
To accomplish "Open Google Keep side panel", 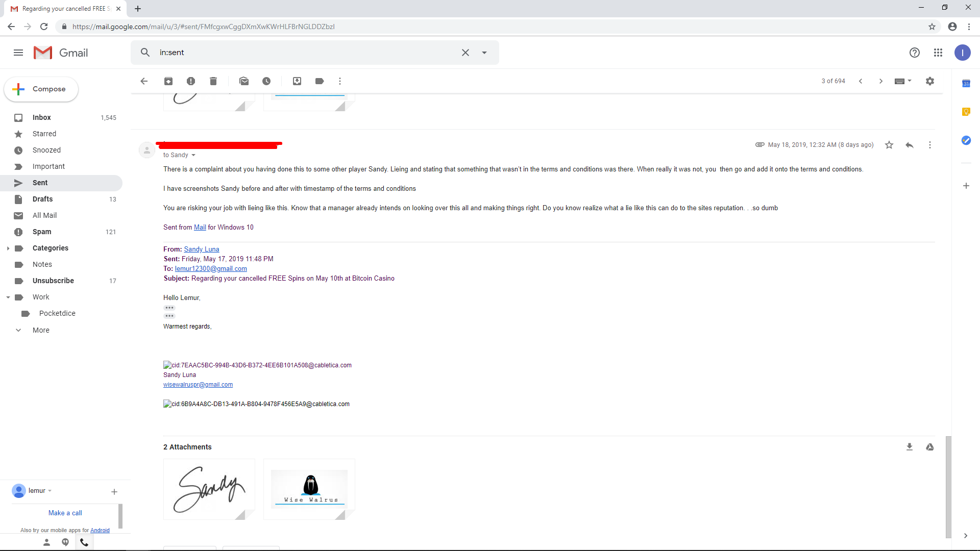I will (x=966, y=112).
